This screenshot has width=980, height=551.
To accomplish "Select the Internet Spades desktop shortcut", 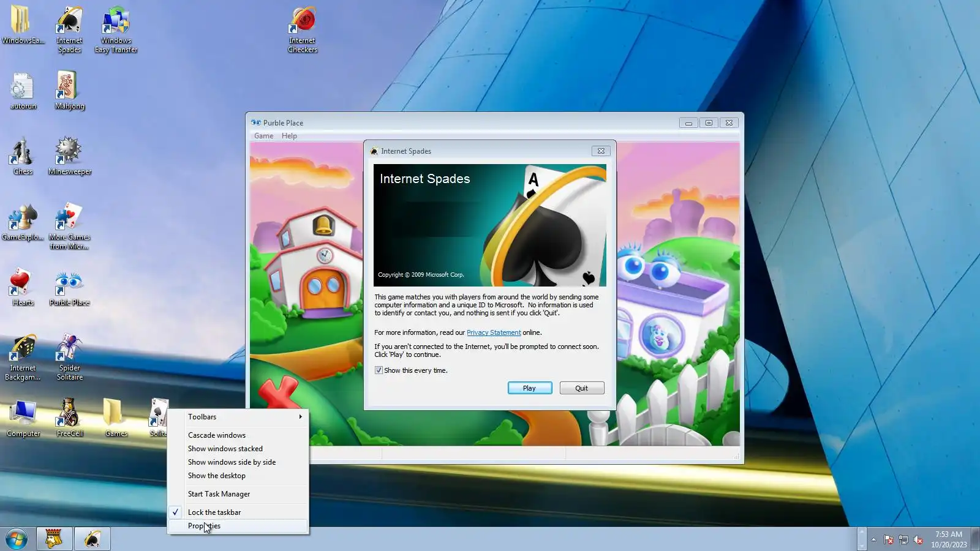I will pyautogui.click(x=69, y=29).
